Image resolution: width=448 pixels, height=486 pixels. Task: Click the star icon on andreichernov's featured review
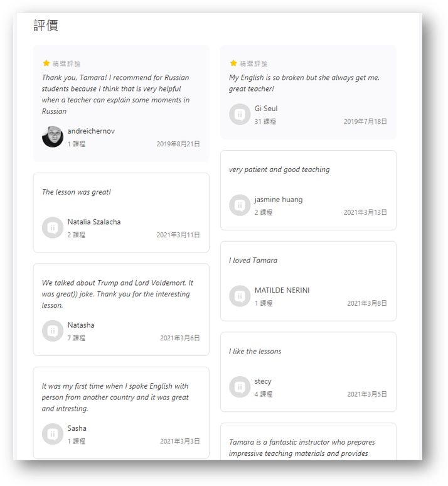(46, 63)
